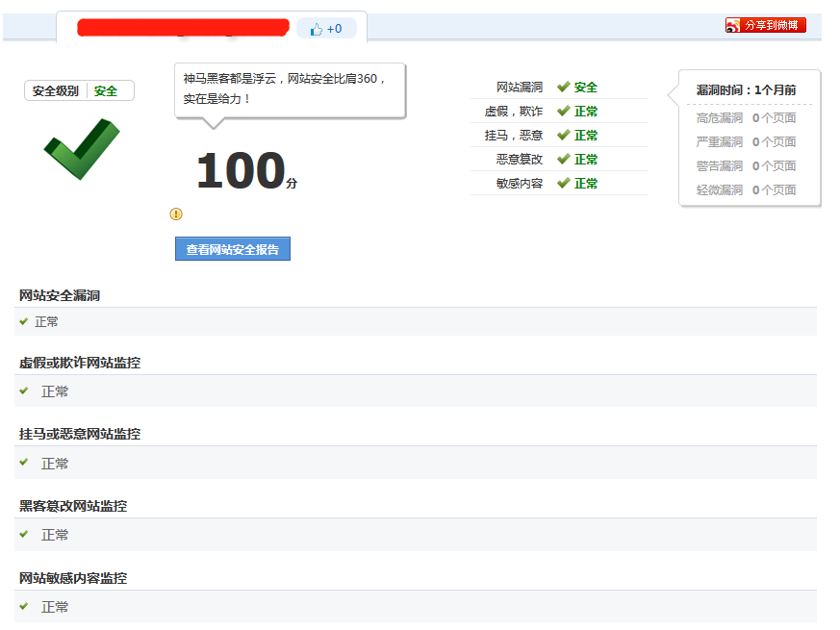This screenshot has height=630, width=840.
Task: Select the 黑客篡改网站监控 heading
Action: pos(73,506)
